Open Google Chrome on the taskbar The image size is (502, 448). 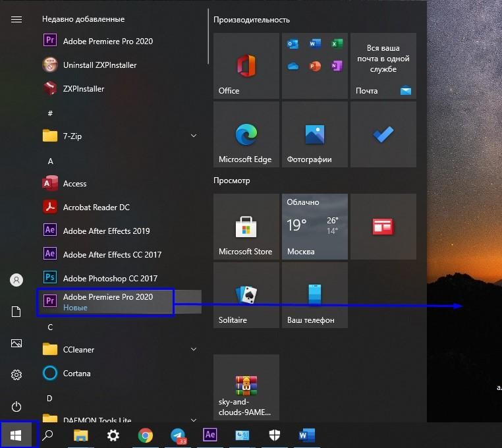pos(146,435)
